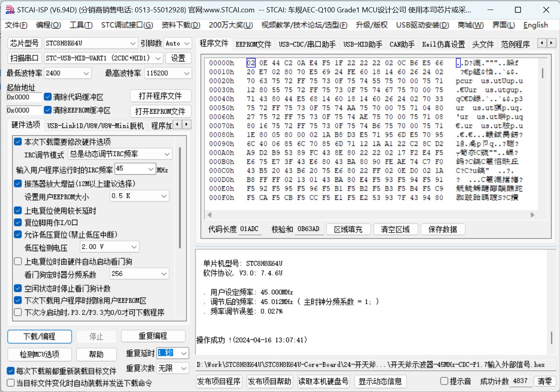Click hex view left scroll arrow
Screen dimensions: 560x392
coord(210,215)
